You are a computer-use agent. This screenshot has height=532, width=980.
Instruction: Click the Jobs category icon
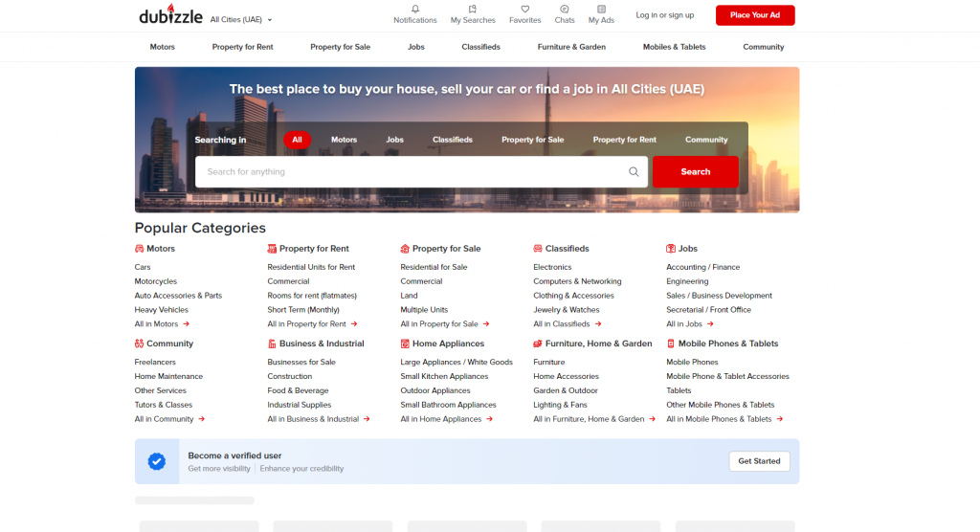(671, 249)
